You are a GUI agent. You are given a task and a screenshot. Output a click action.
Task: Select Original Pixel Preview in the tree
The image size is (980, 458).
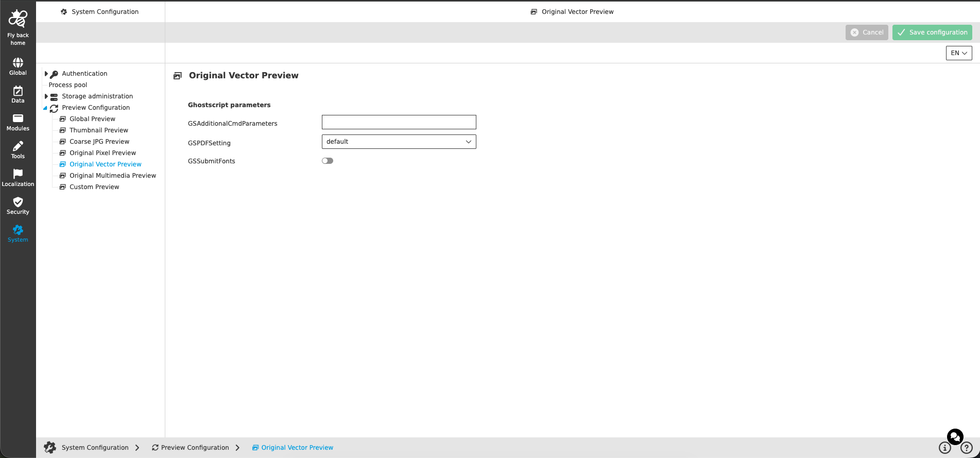click(103, 153)
